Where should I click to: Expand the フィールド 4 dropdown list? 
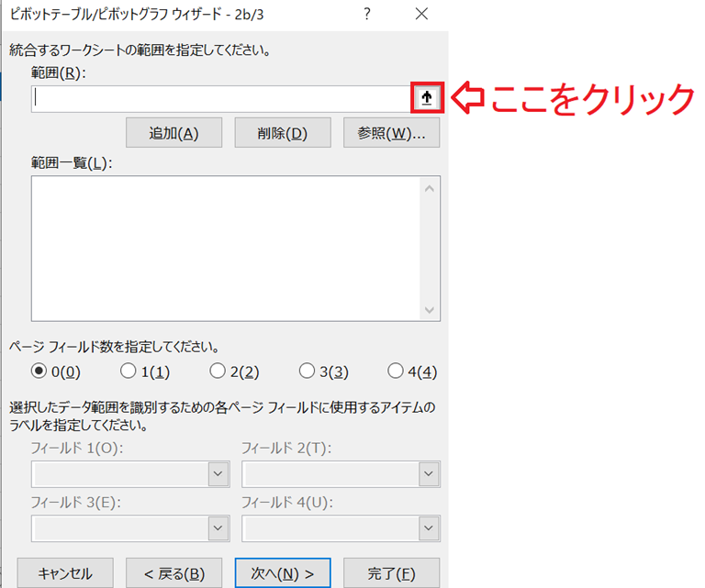[429, 528]
